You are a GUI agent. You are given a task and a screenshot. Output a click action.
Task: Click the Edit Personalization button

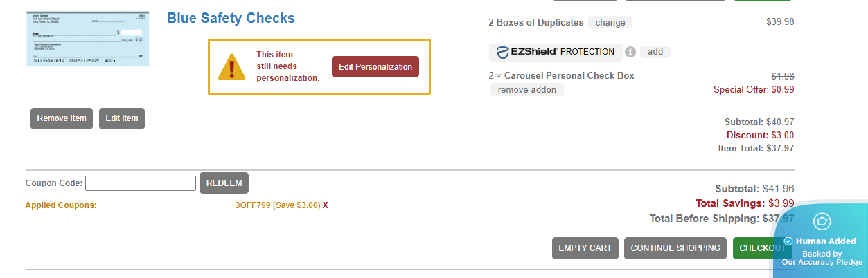coord(375,67)
